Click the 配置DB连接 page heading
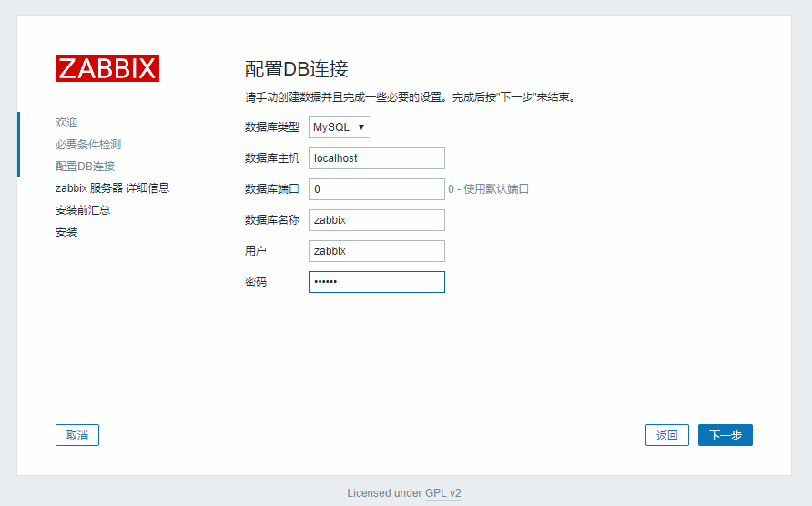Viewport: 812px width, 506px height. click(x=296, y=69)
